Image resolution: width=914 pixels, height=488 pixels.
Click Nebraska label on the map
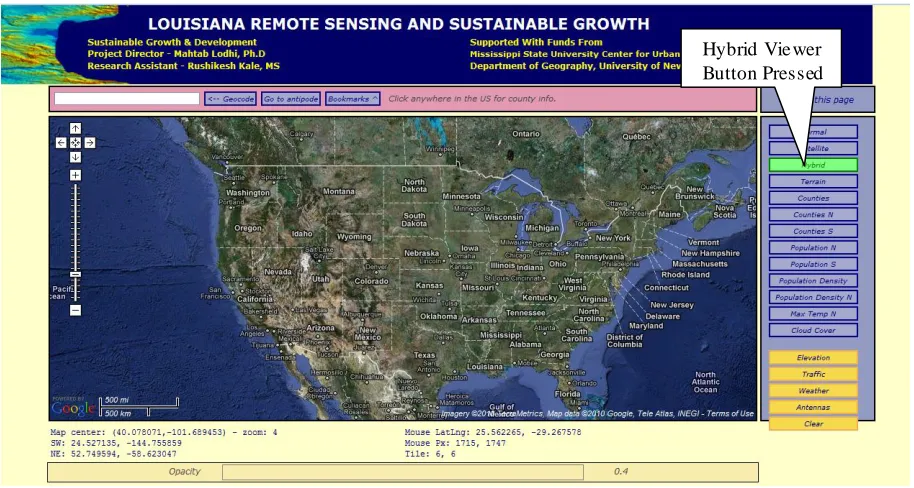pos(421,254)
